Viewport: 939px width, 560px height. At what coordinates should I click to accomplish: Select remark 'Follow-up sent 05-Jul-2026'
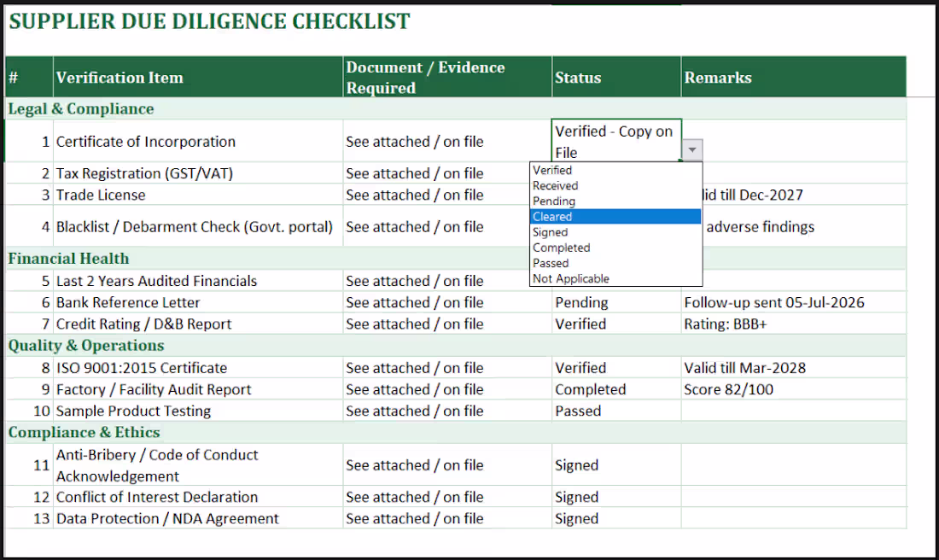click(x=794, y=302)
